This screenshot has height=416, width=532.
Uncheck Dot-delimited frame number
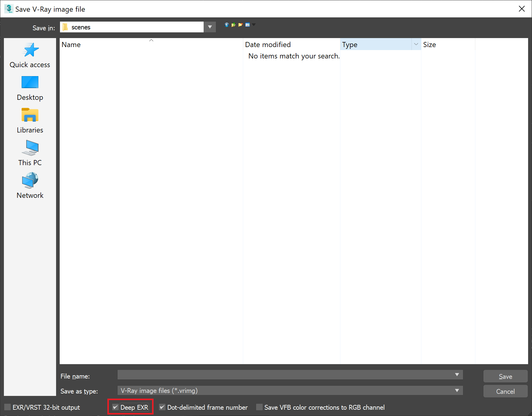pos(162,407)
